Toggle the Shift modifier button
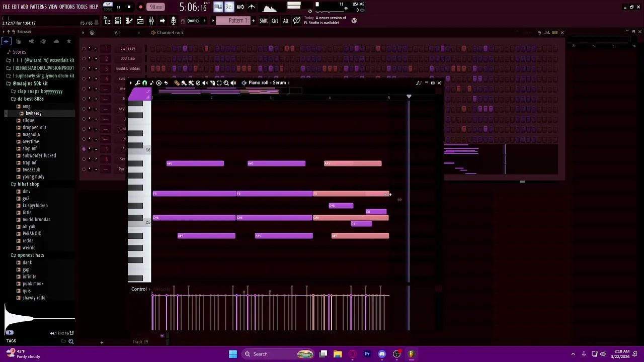Image resolution: width=644 pixels, height=362 pixels. [264, 21]
